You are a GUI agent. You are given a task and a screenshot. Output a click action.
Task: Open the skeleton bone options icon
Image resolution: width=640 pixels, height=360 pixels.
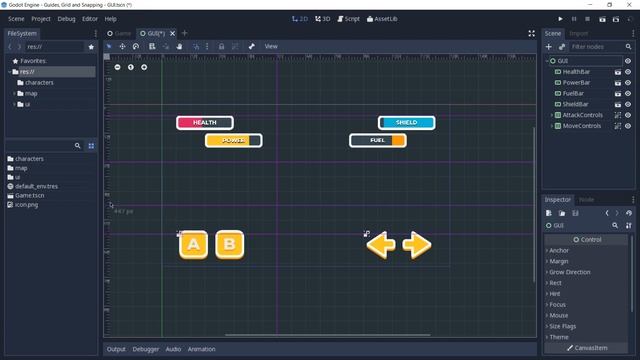(x=251, y=47)
